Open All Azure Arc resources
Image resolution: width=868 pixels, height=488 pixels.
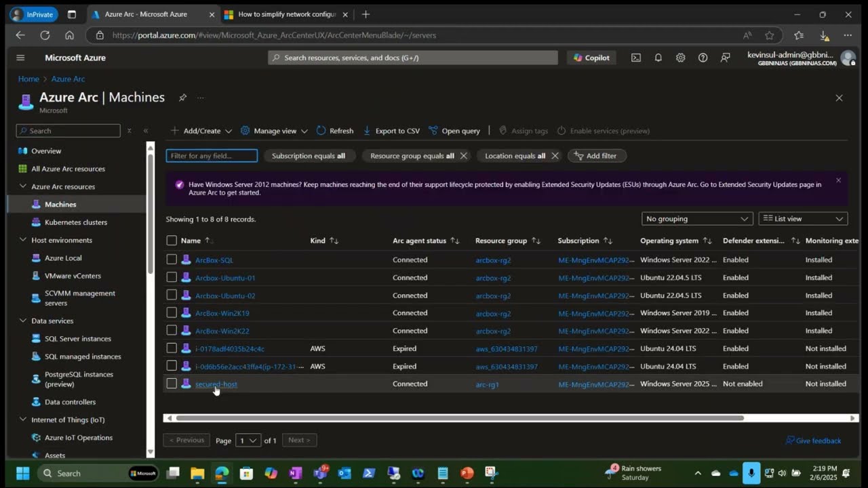coord(68,169)
